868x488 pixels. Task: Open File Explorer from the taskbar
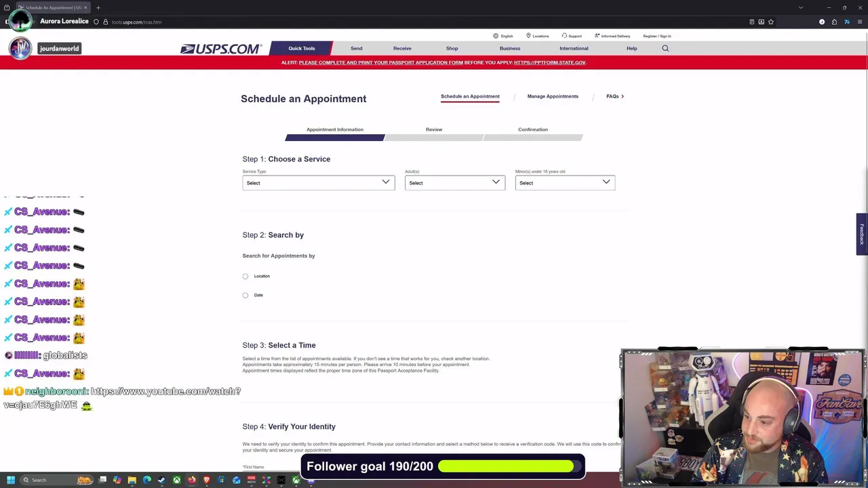click(132, 480)
